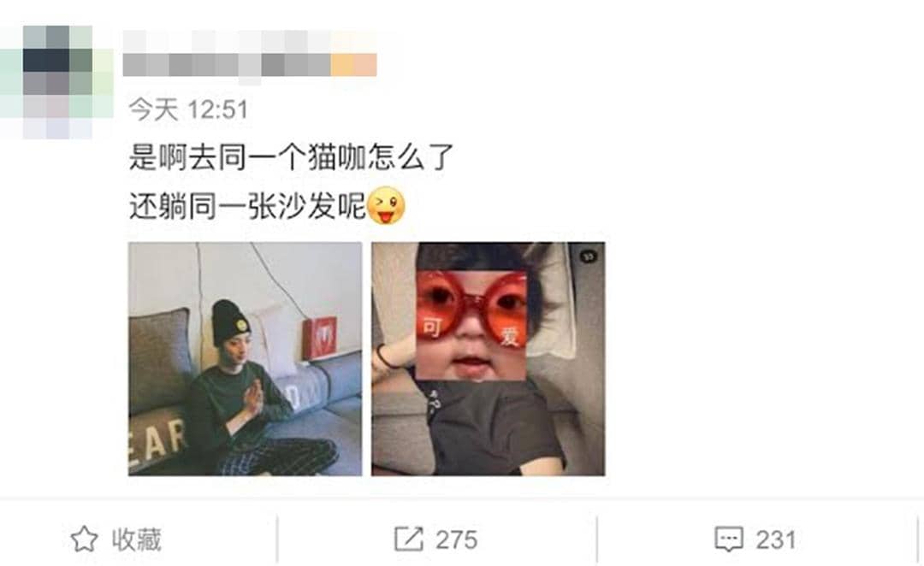Viewport: 924px width, 566px height.
Task: Click the star favorite icon
Action: point(84,539)
